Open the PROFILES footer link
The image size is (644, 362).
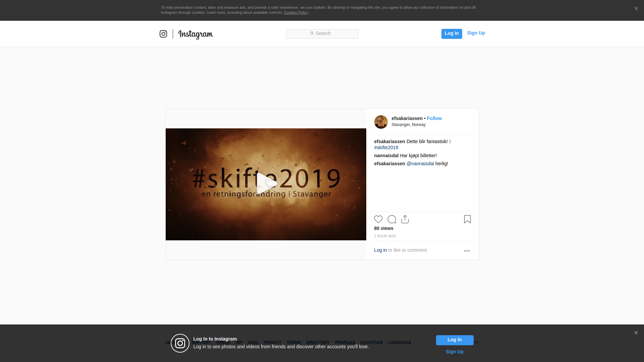click(345, 343)
